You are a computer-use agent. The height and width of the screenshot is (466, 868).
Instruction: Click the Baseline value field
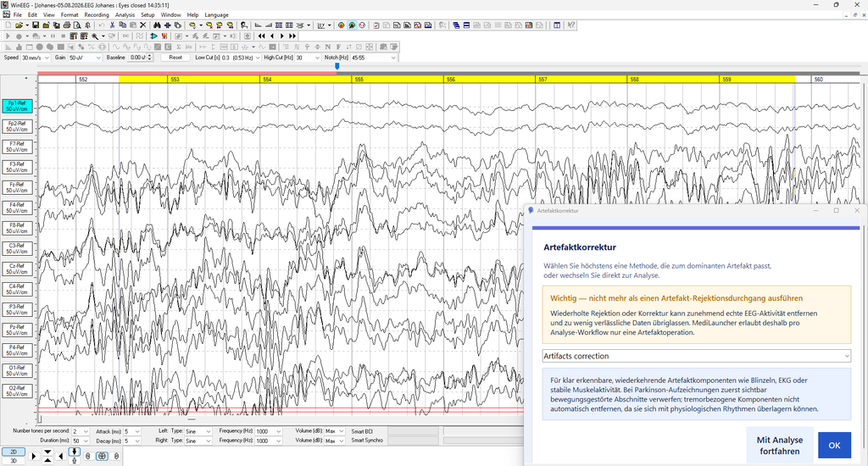(x=138, y=58)
